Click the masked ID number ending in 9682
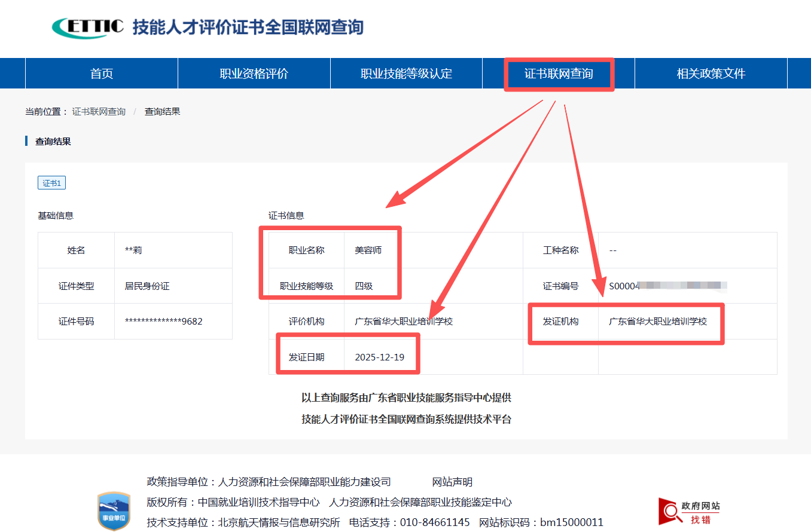Image resolution: width=811 pixels, height=532 pixels. [163, 322]
